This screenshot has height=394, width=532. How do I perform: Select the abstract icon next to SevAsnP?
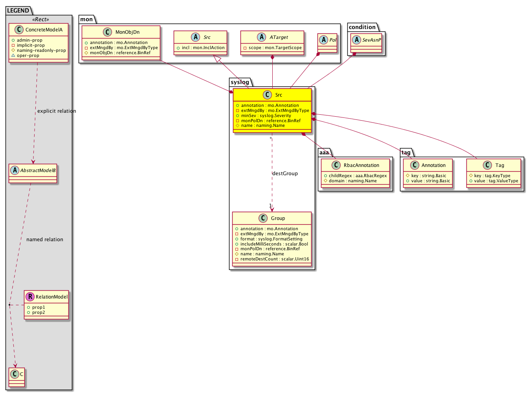tap(356, 40)
